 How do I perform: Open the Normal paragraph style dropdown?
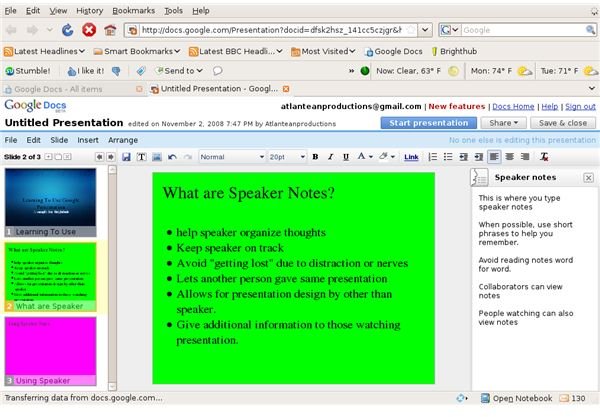click(x=232, y=157)
